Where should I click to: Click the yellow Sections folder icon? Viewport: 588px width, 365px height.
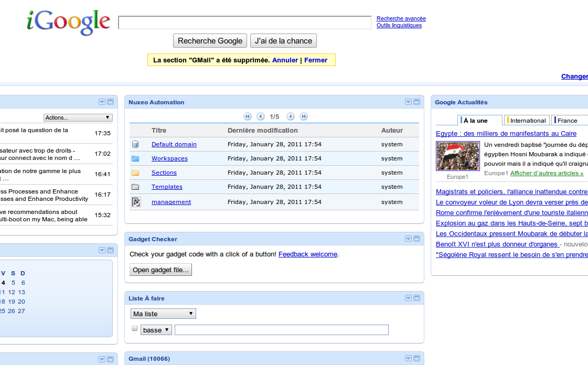tap(135, 173)
